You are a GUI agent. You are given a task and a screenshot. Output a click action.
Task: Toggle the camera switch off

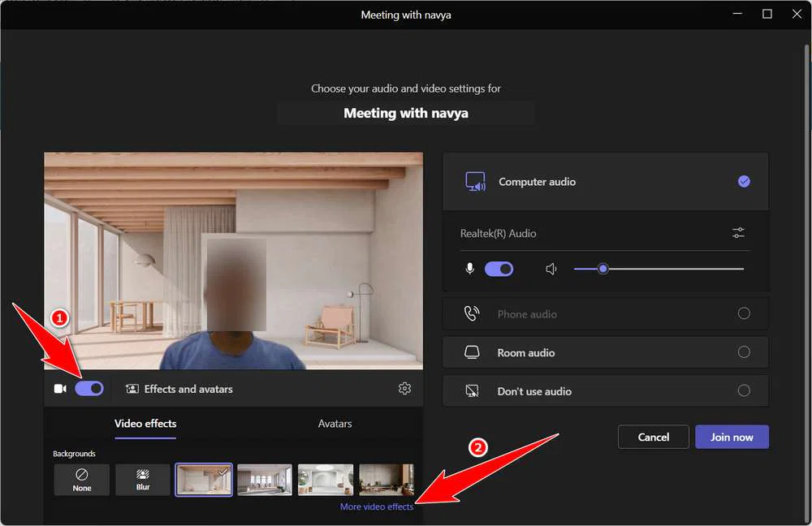(x=89, y=388)
